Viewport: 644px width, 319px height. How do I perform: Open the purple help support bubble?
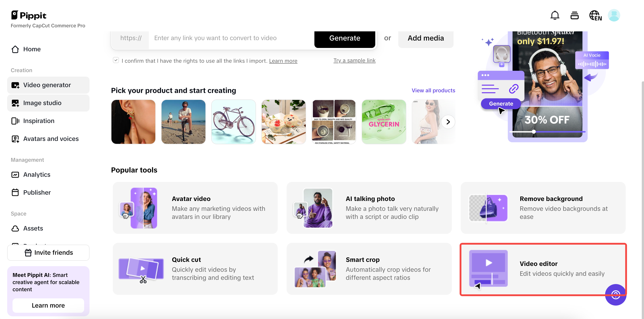click(615, 295)
